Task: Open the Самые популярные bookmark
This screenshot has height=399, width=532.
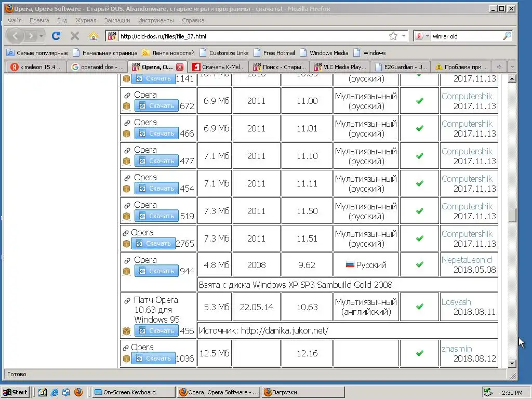Action: pos(37,53)
